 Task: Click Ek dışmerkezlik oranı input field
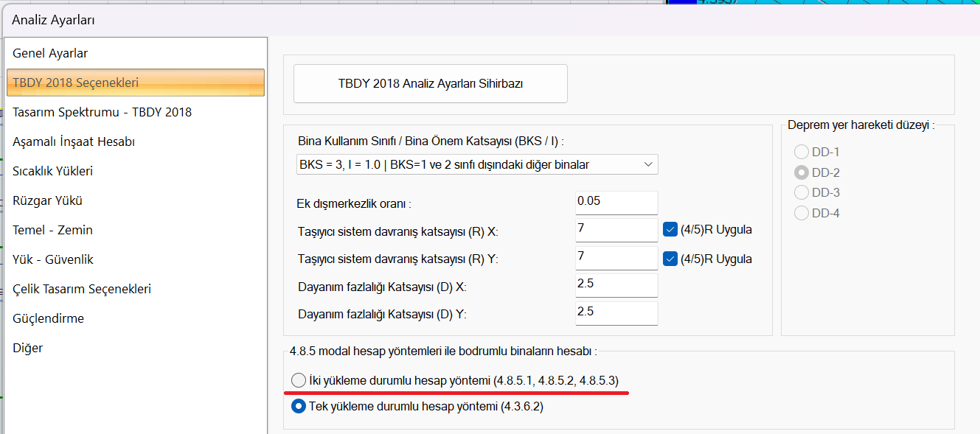[x=616, y=201]
